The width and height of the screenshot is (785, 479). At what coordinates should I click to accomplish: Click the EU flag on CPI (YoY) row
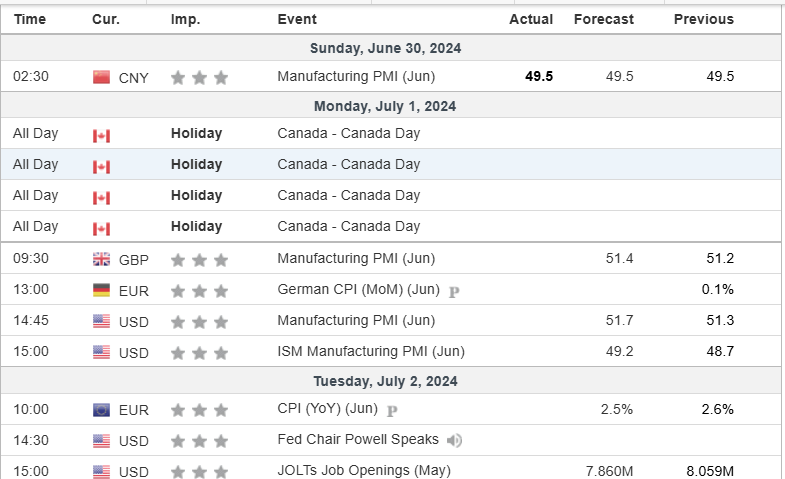click(x=101, y=410)
